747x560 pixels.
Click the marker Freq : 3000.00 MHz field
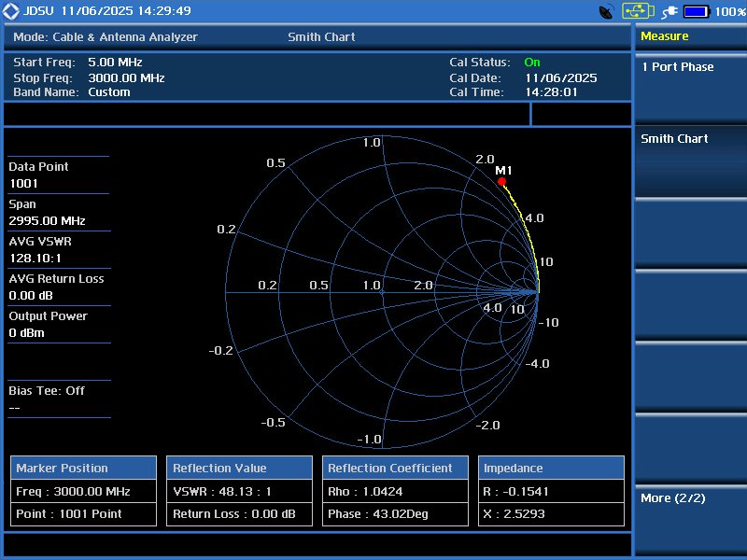83,492
